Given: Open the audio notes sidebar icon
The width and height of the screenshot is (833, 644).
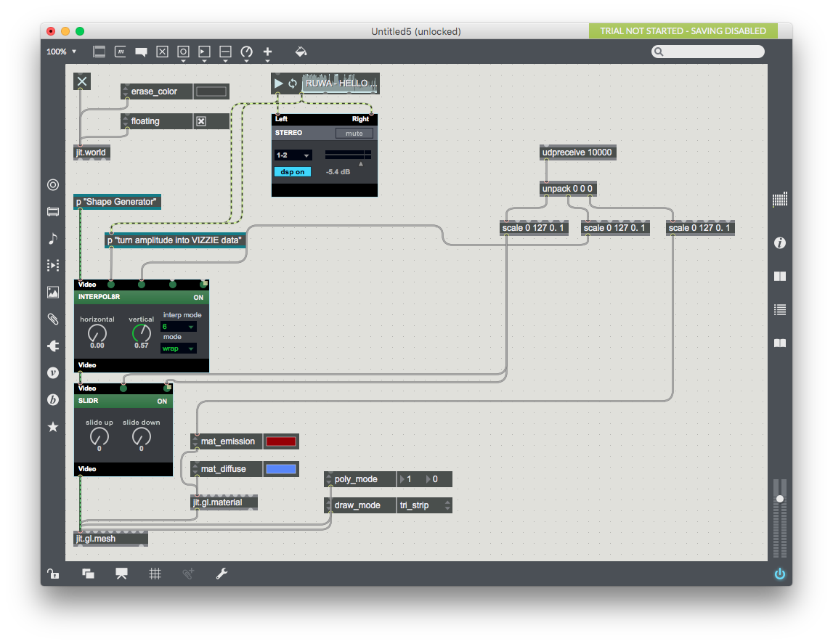Looking at the screenshot, I should coord(53,239).
